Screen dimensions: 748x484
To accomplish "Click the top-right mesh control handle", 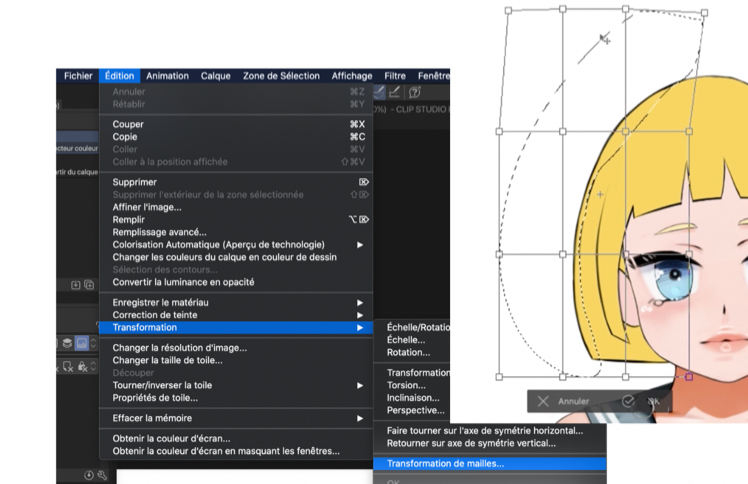I will pos(704,13).
